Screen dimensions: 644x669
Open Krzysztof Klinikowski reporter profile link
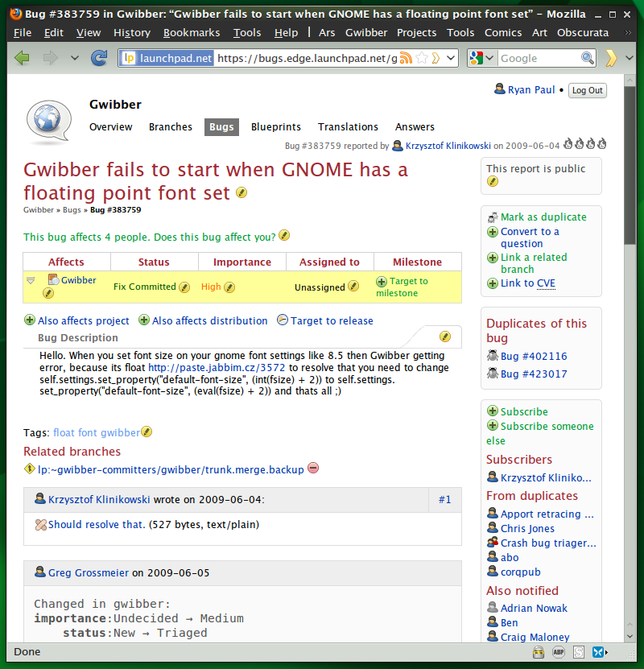point(448,146)
